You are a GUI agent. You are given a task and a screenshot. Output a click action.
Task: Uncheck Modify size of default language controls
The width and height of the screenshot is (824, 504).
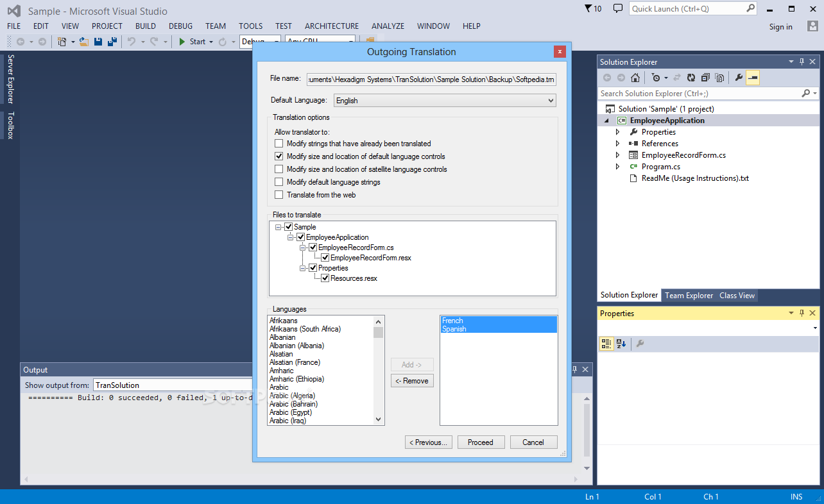[279, 156]
